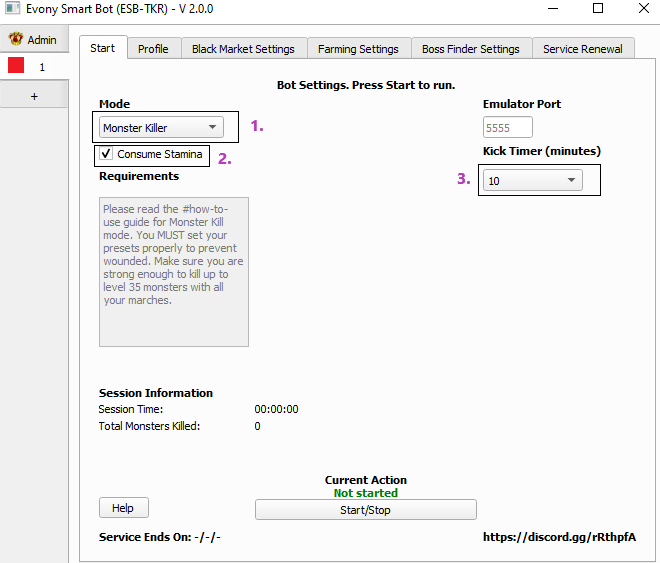Click the Total Monsters Killed value 0
The height and width of the screenshot is (563, 660).
pos(257,426)
